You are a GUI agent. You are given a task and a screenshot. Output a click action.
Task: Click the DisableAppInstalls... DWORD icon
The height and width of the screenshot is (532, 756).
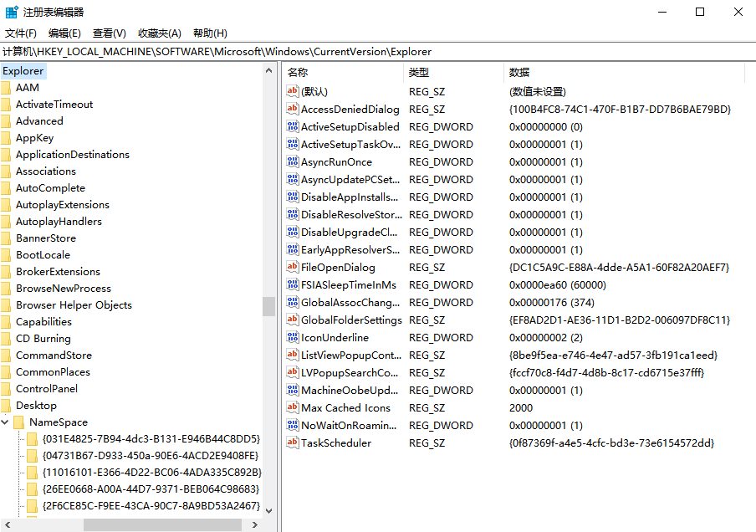pos(292,197)
